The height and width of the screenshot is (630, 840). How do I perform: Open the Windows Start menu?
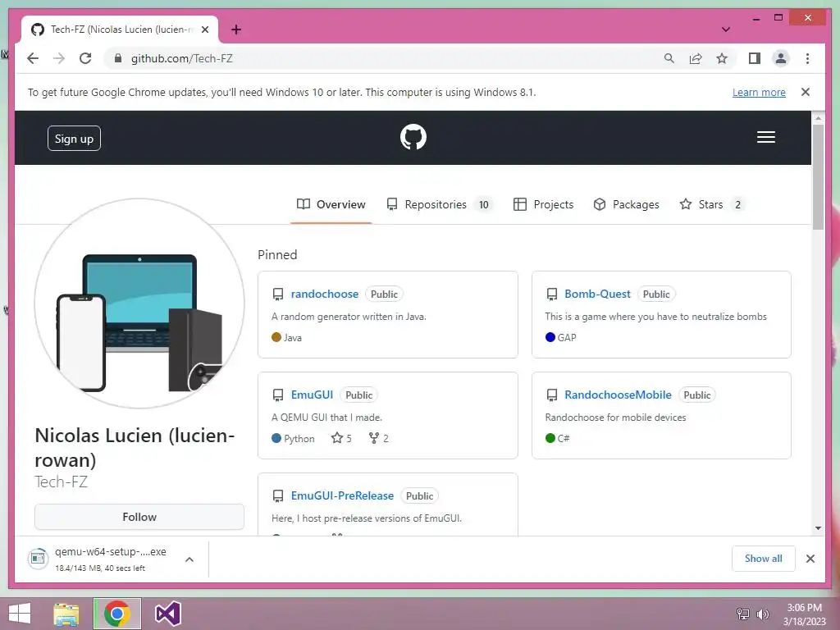point(20,614)
